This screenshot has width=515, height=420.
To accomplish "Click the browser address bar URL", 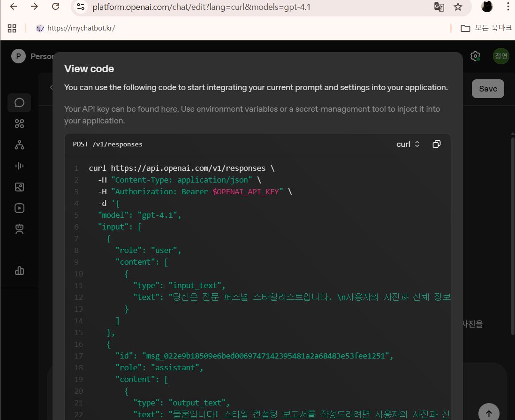I will coord(201,7).
